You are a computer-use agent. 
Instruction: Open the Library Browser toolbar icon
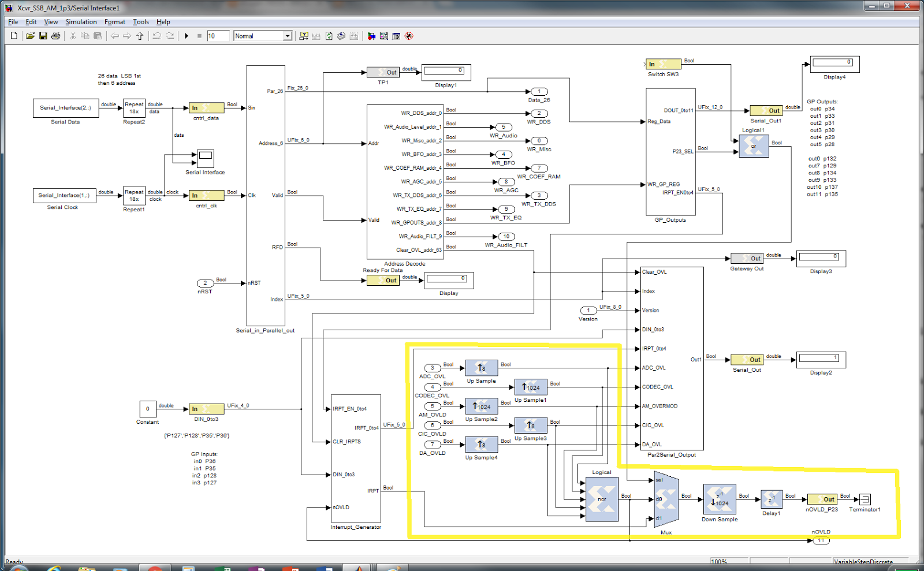point(371,36)
